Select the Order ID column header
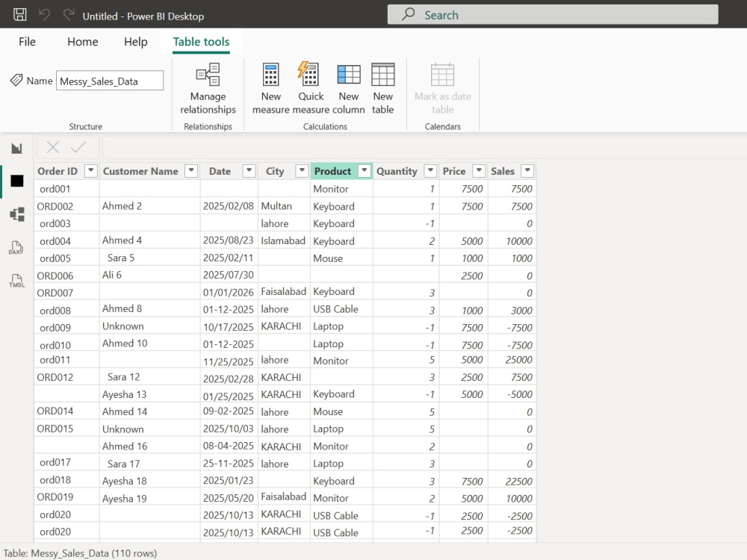Viewport: 747px width, 560px height. [x=58, y=171]
